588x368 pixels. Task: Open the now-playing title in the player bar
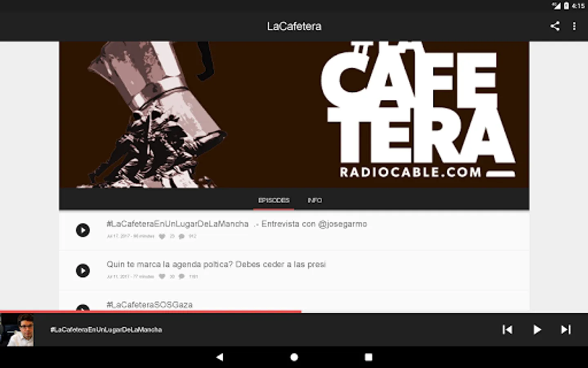tap(106, 330)
